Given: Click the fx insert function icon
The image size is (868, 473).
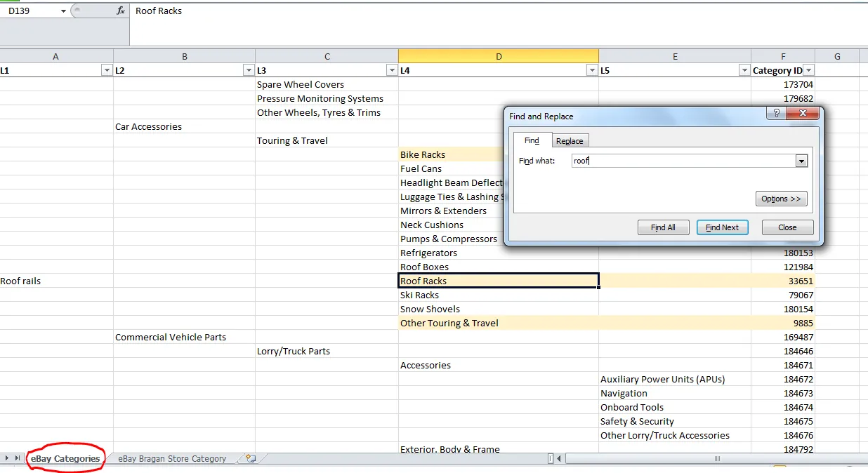Looking at the screenshot, I should [121, 11].
